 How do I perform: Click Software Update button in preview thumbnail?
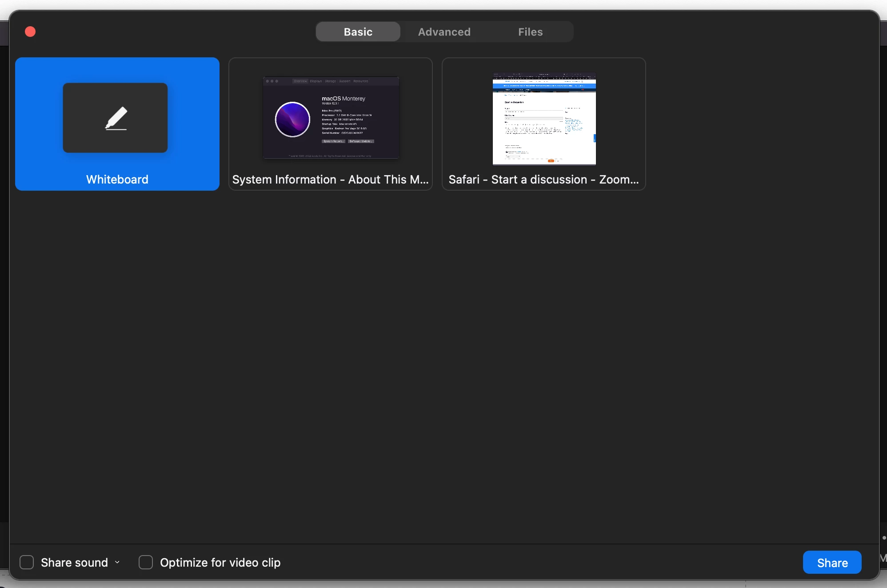pos(361,141)
